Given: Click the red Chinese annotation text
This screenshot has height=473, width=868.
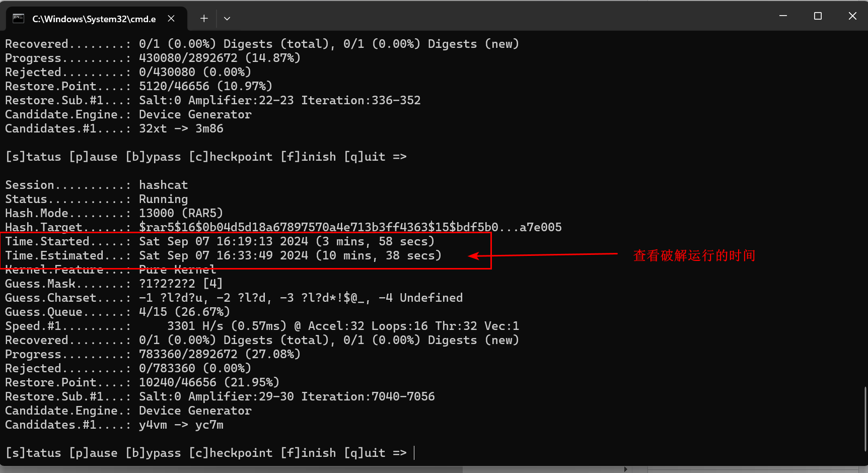Looking at the screenshot, I should coord(694,256).
